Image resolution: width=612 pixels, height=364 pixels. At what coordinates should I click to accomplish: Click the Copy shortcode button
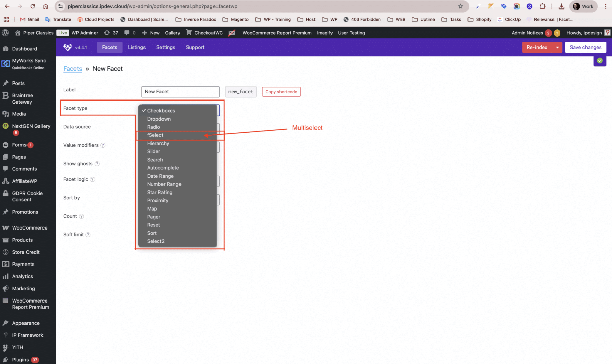281,92
